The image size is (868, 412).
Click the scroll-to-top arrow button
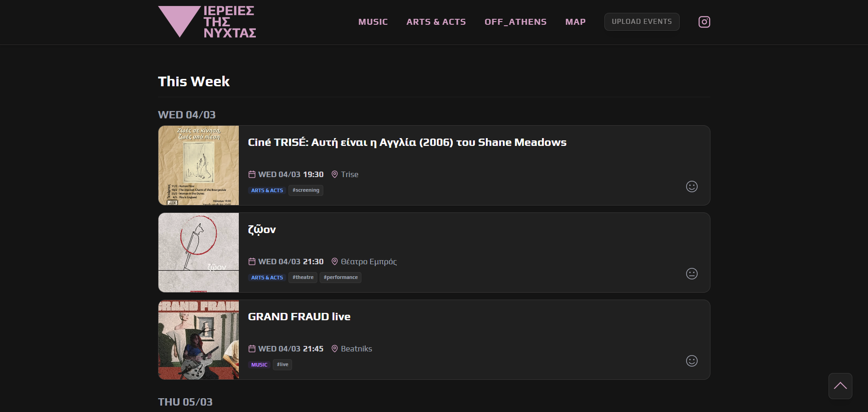[x=840, y=386]
